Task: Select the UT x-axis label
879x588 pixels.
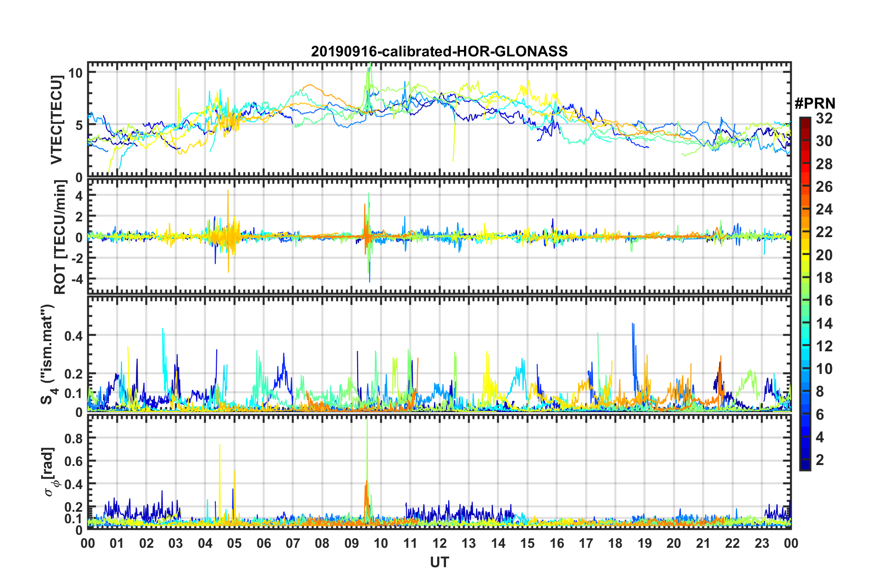Action: click(439, 562)
